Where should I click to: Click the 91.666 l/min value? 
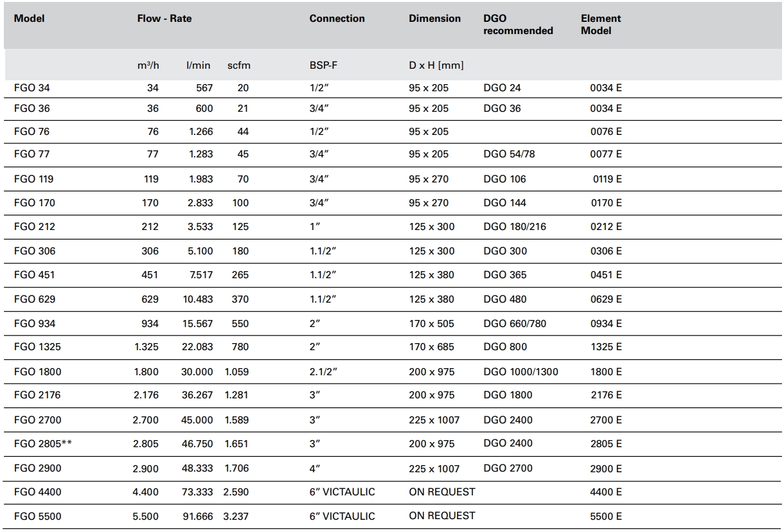pyautogui.click(x=197, y=516)
